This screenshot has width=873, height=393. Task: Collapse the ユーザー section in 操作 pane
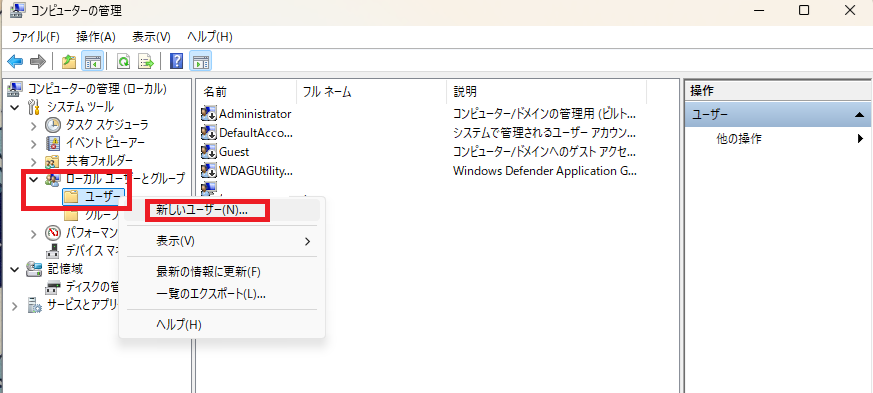tap(859, 114)
